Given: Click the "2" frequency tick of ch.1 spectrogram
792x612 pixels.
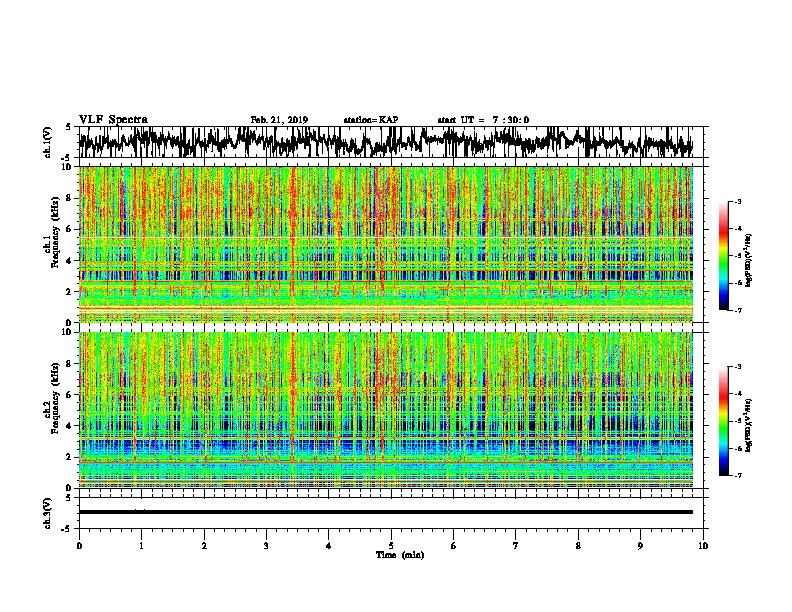Looking at the screenshot, I should pyautogui.click(x=70, y=292).
